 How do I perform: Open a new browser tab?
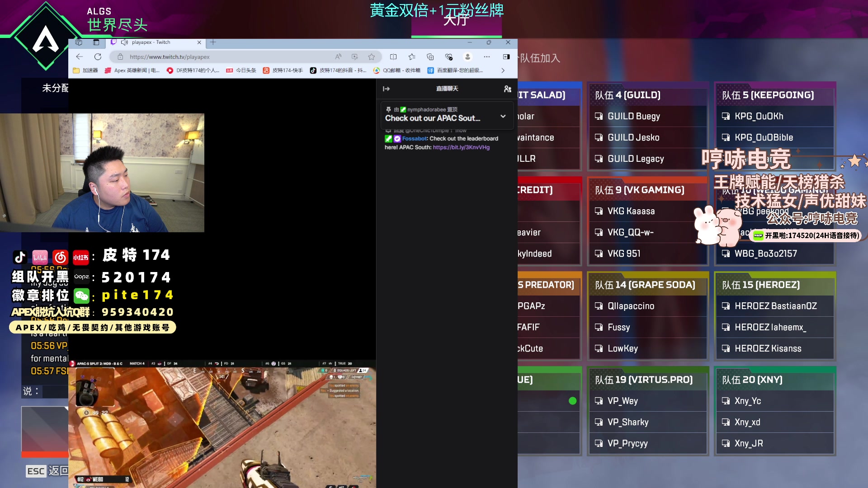tap(213, 42)
